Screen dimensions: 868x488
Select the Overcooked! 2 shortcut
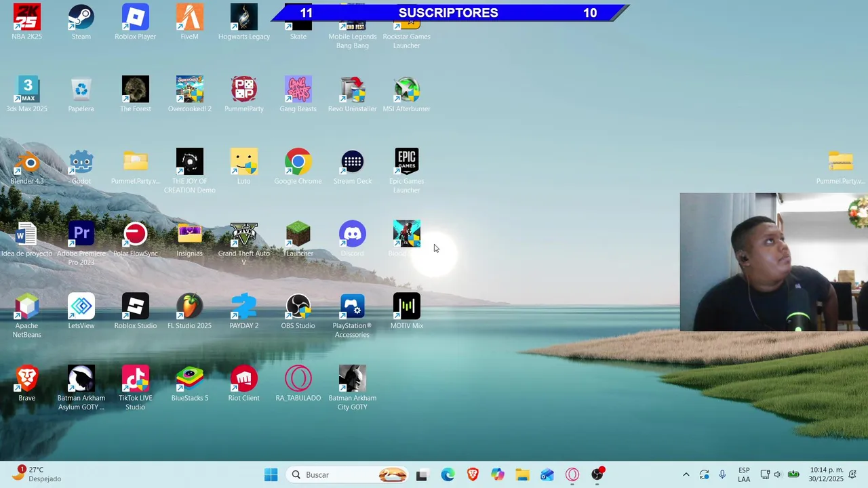[190, 90]
